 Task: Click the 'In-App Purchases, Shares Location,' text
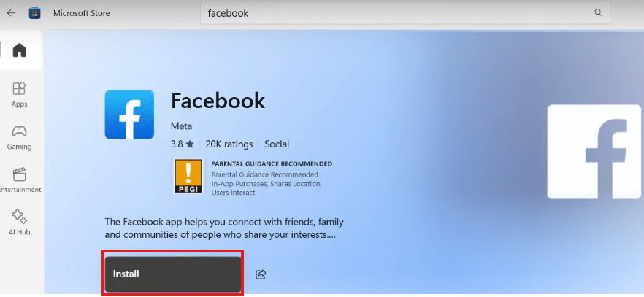pyautogui.click(x=266, y=184)
